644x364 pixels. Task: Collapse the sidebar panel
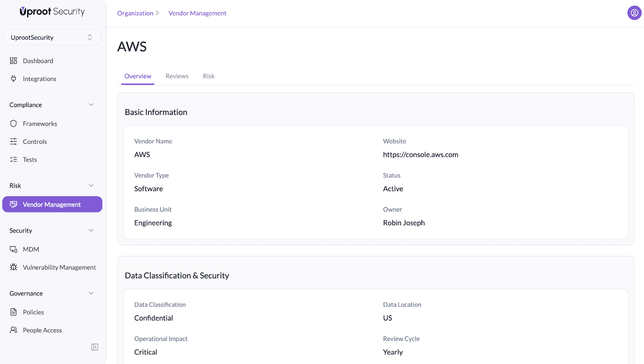[x=95, y=347]
